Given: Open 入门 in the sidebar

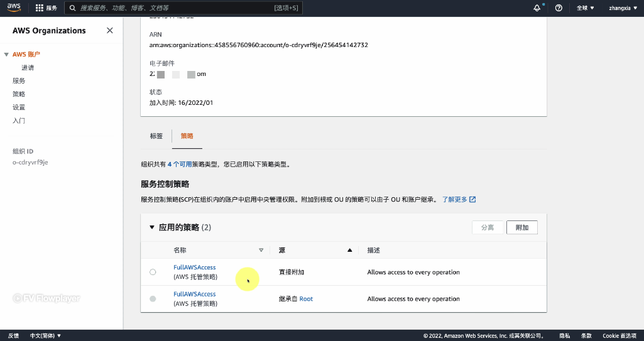Looking at the screenshot, I should tap(19, 120).
